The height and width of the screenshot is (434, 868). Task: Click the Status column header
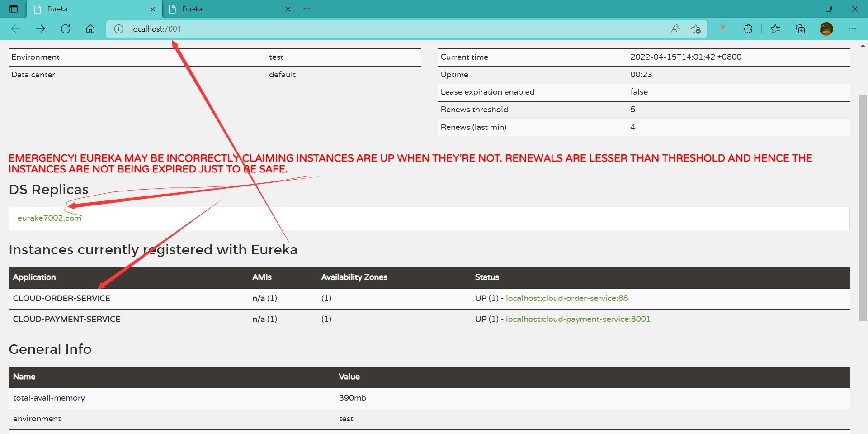487,277
